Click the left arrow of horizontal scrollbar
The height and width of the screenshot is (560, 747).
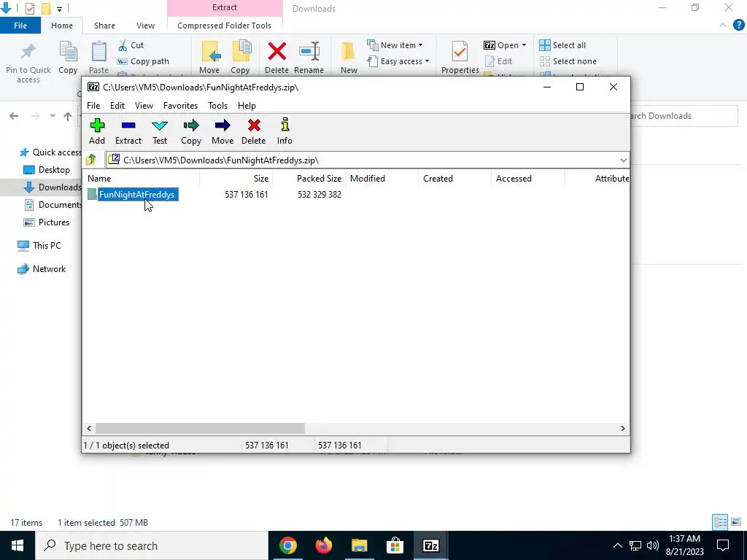click(x=89, y=429)
